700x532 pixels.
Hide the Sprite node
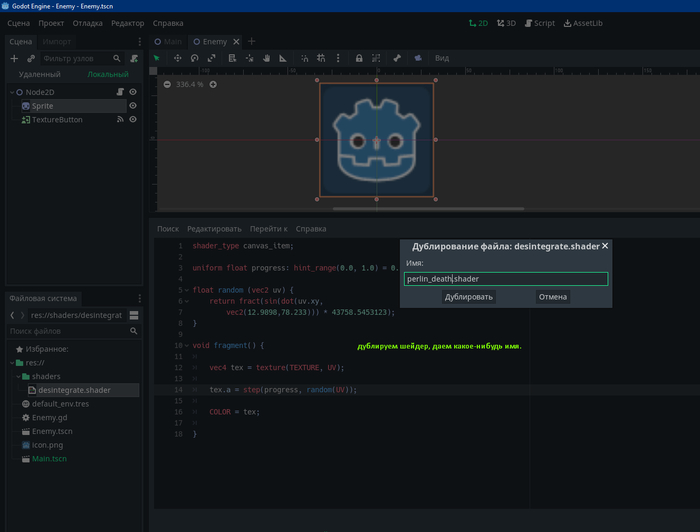tap(132, 106)
